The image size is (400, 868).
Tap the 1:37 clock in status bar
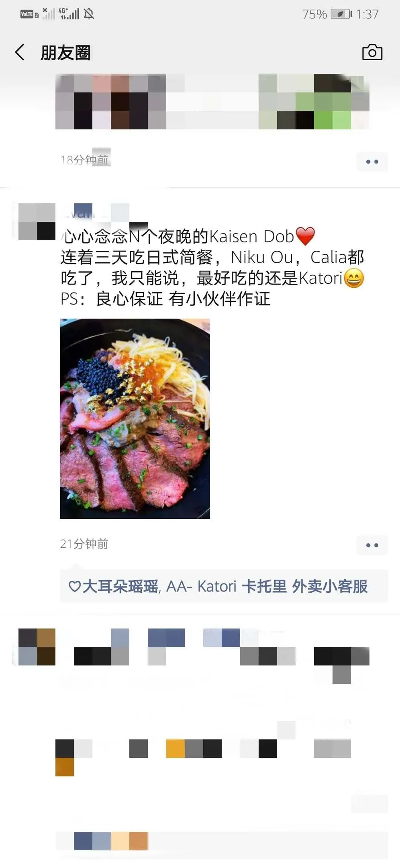tap(367, 14)
